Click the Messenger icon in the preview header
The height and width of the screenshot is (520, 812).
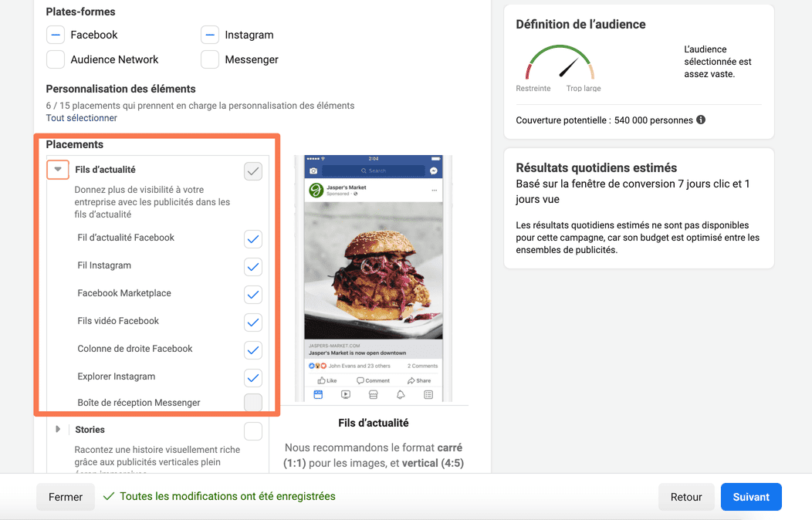click(434, 171)
